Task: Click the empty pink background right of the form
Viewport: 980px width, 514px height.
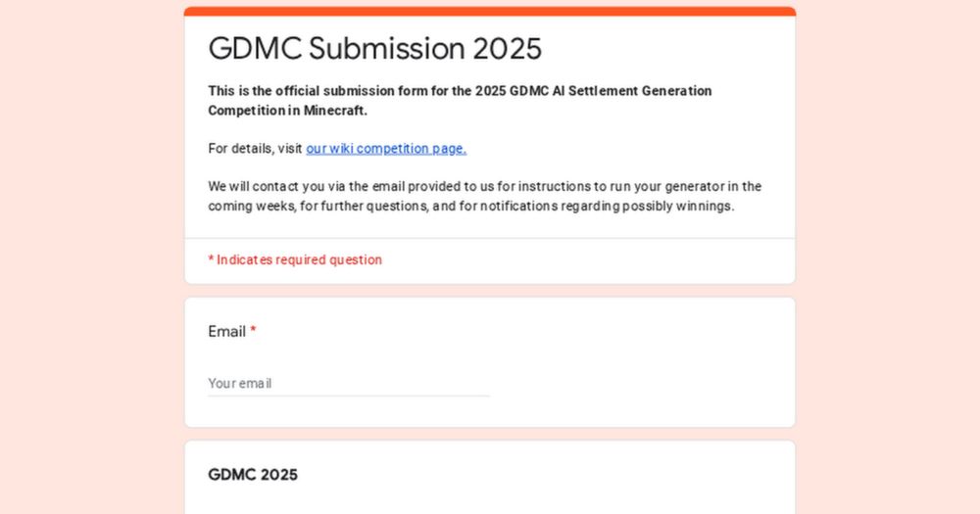Action: (888, 257)
